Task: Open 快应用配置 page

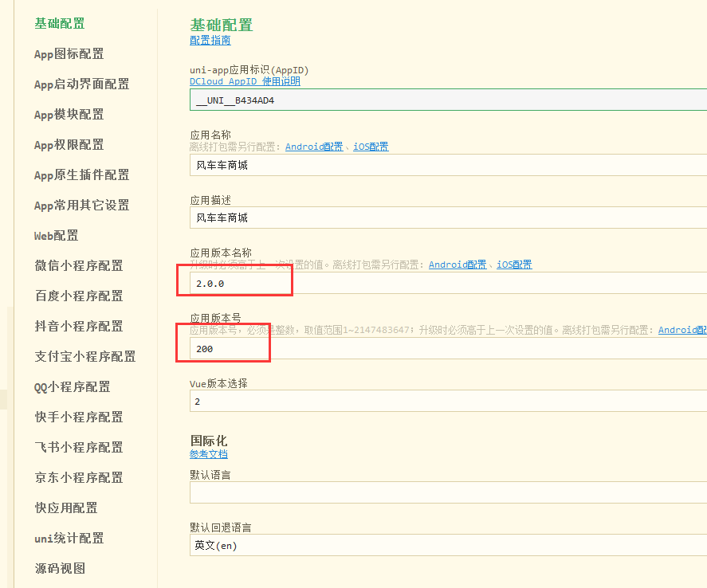Action: point(65,508)
